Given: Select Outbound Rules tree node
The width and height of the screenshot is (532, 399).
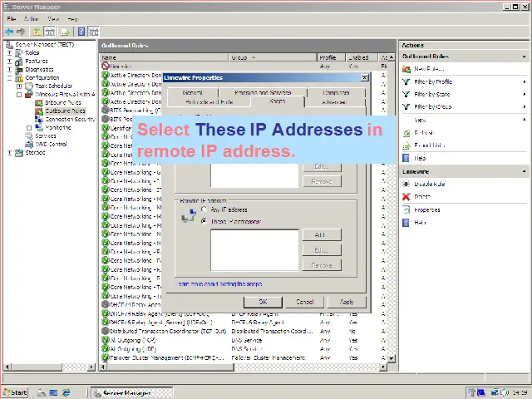Looking at the screenshot, I should pyautogui.click(x=65, y=111).
